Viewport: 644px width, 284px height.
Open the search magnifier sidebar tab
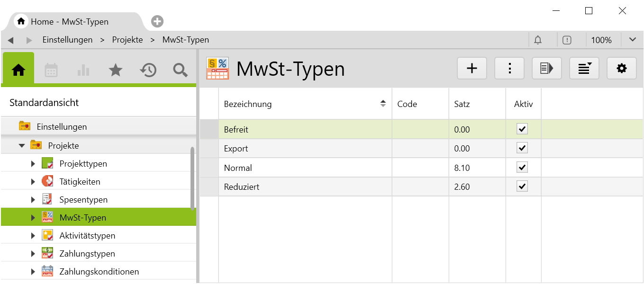[x=180, y=71]
